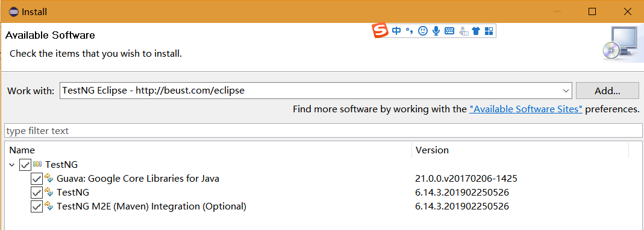Close the Install dialog
The height and width of the screenshot is (230, 644).
click(627, 11)
